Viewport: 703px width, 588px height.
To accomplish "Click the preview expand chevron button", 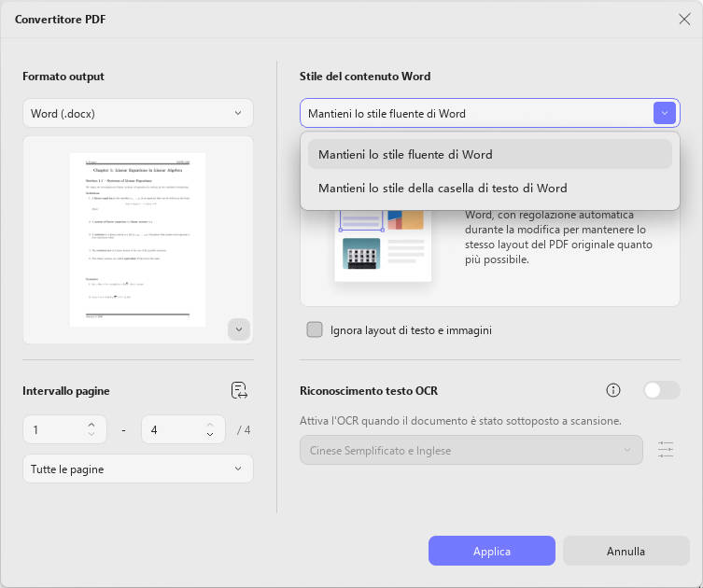I will [x=239, y=329].
